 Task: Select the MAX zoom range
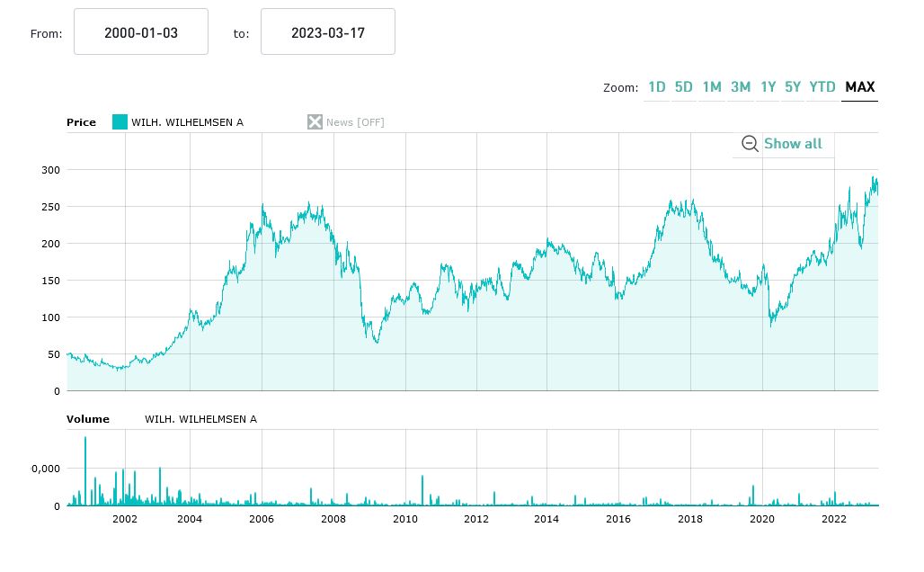pyautogui.click(x=859, y=87)
